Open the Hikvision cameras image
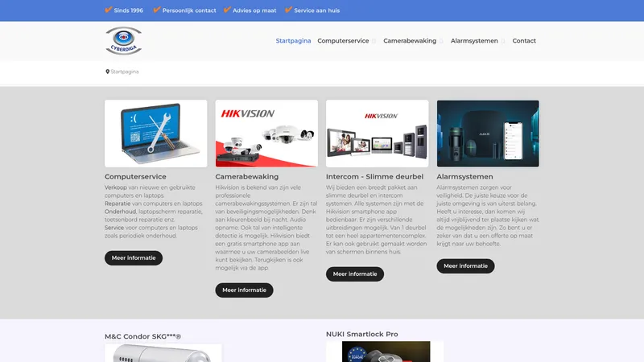This screenshot has height=362, width=644. click(266, 134)
